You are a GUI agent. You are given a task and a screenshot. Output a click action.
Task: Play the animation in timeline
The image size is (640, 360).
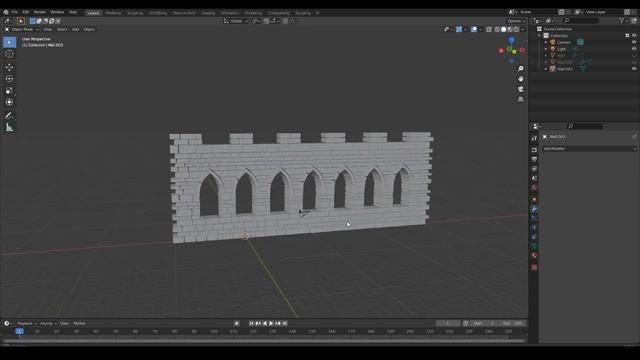tap(271, 323)
